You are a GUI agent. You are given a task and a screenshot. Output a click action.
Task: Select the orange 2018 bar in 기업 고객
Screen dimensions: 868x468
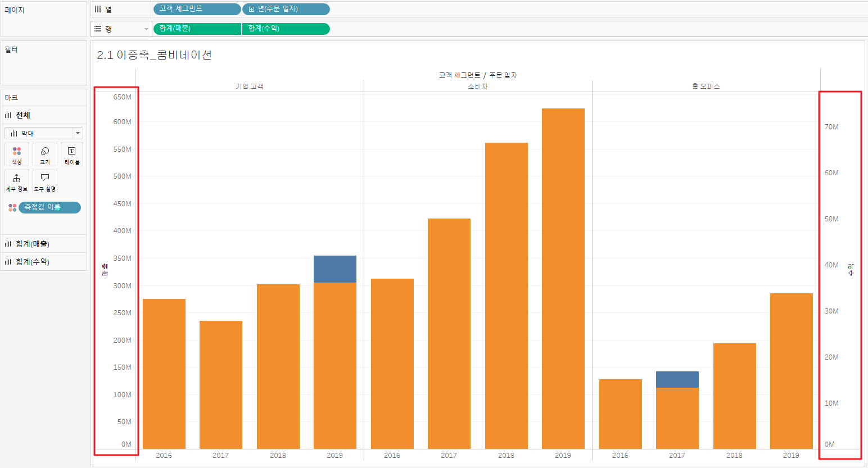point(278,366)
